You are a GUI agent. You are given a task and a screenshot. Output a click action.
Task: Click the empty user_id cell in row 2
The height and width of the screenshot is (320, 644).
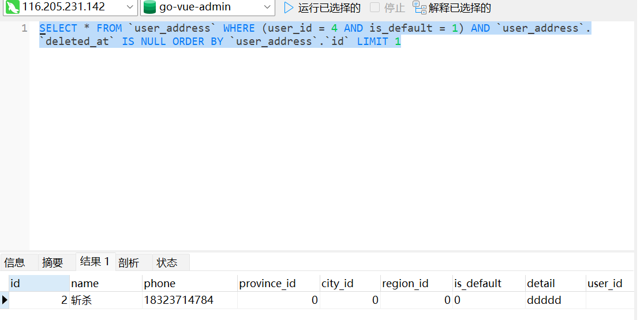click(x=611, y=300)
